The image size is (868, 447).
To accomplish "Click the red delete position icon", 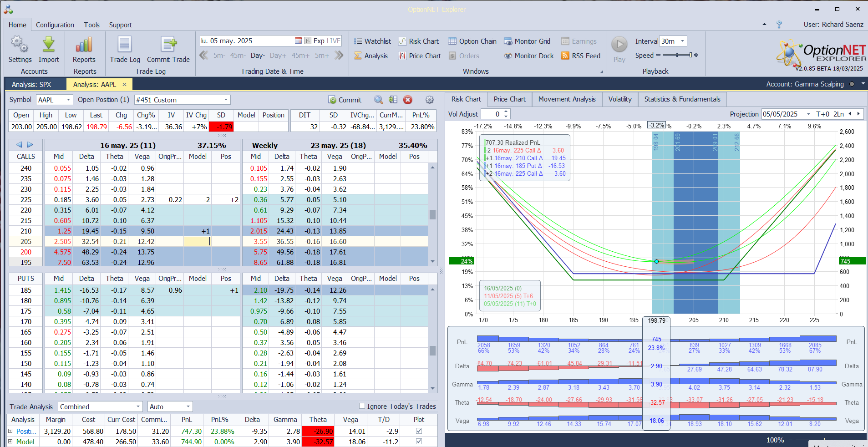I will 408,100.
